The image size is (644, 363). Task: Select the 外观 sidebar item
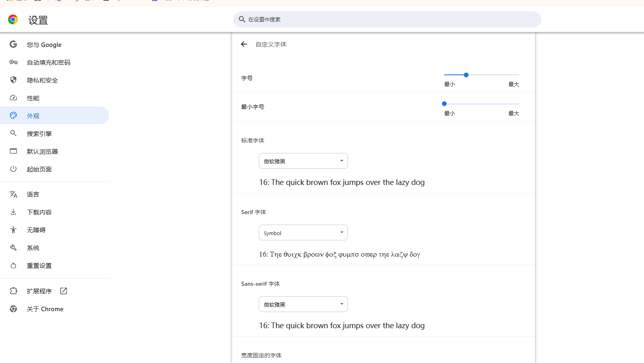tap(55, 116)
